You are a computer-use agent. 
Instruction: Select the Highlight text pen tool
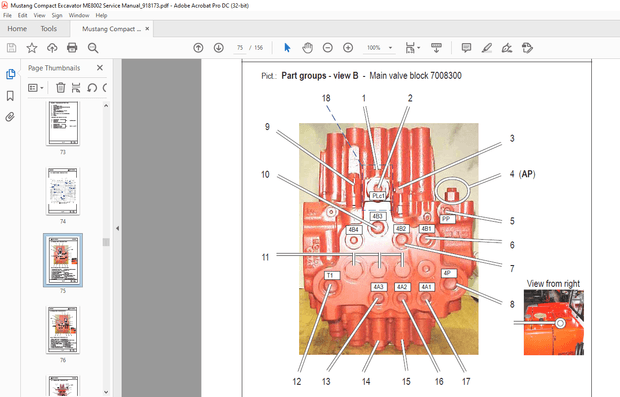[x=486, y=48]
